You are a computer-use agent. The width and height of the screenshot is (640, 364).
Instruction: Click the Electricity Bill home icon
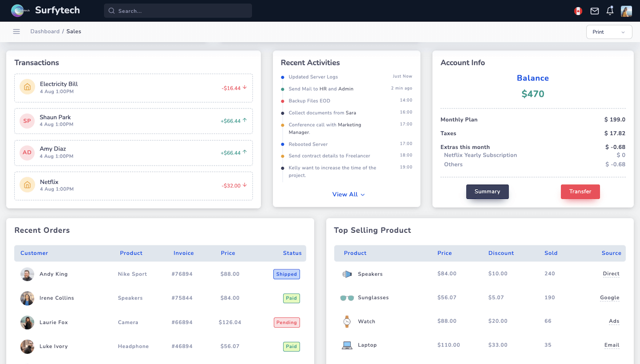pyautogui.click(x=27, y=87)
